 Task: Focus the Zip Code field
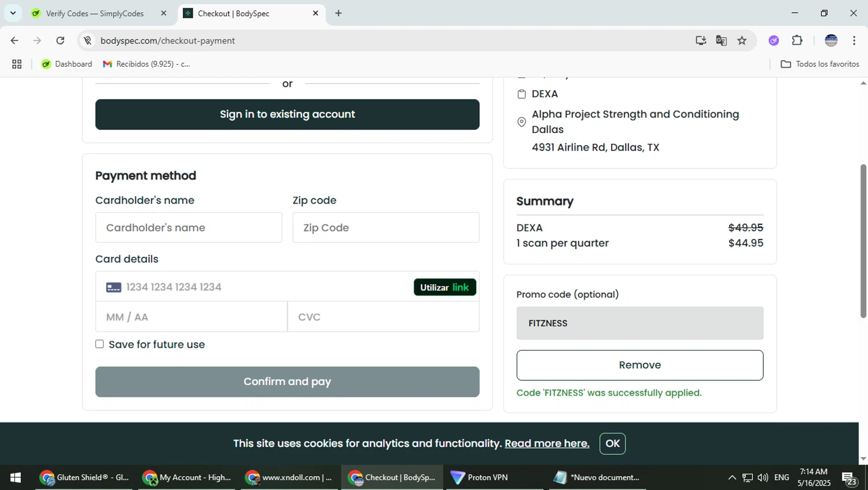386,227
